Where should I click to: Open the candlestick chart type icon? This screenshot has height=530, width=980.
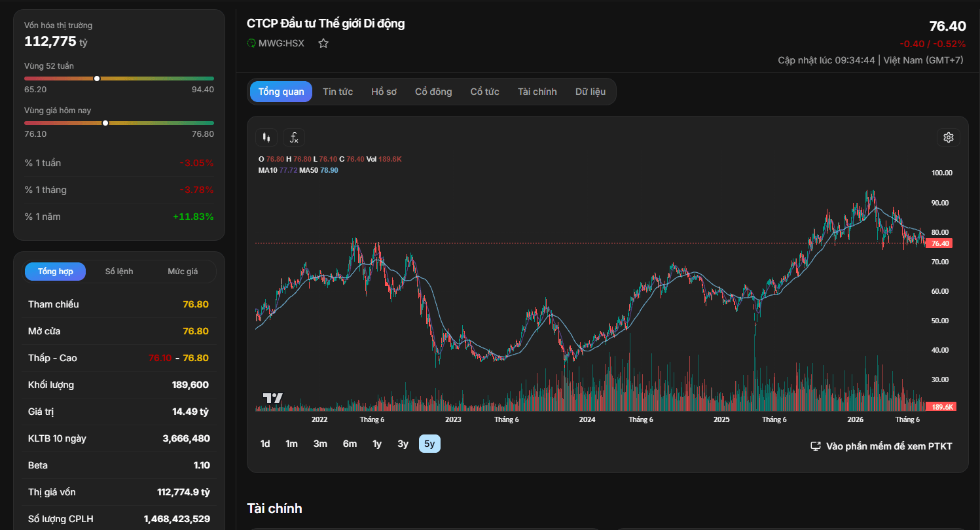pos(266,137)
